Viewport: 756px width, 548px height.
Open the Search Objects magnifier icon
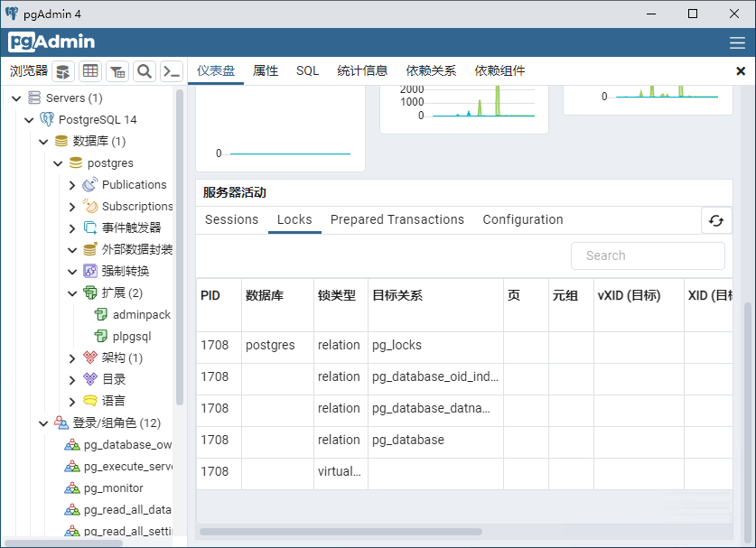[145, 71]
